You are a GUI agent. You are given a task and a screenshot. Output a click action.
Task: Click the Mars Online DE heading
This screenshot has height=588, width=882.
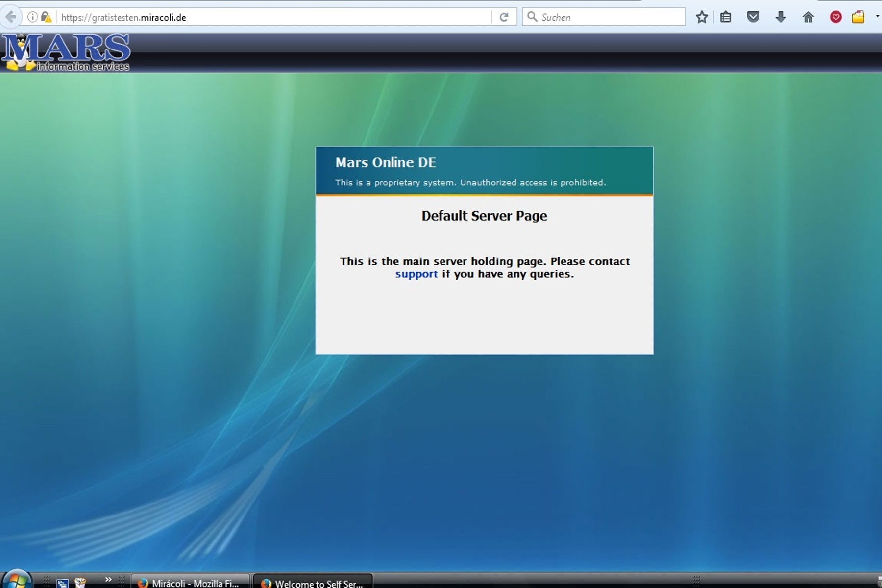[x=386, y=162]
